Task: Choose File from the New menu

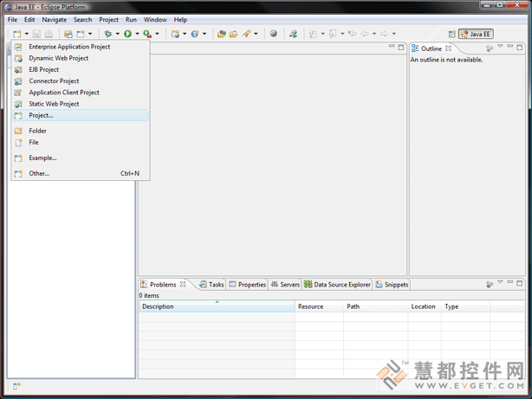Action: (x=81, y=143)
